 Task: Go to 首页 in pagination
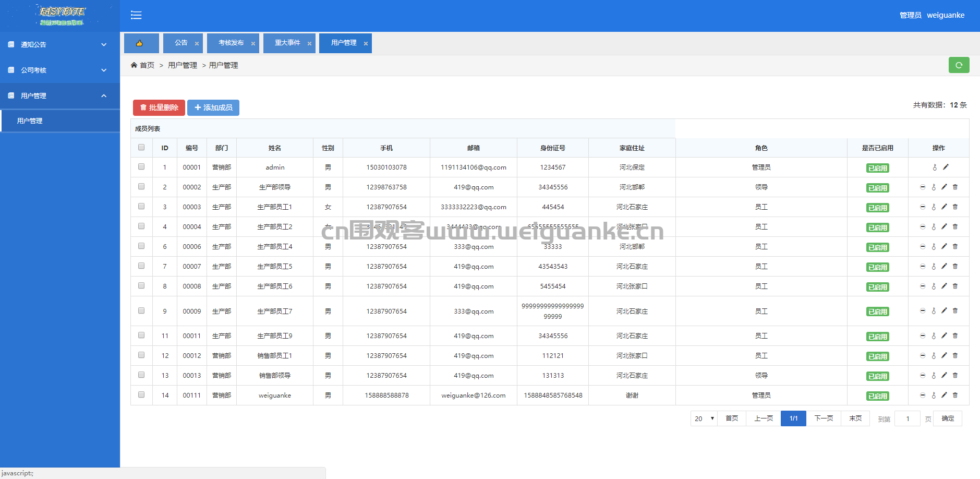coord(732,418)
